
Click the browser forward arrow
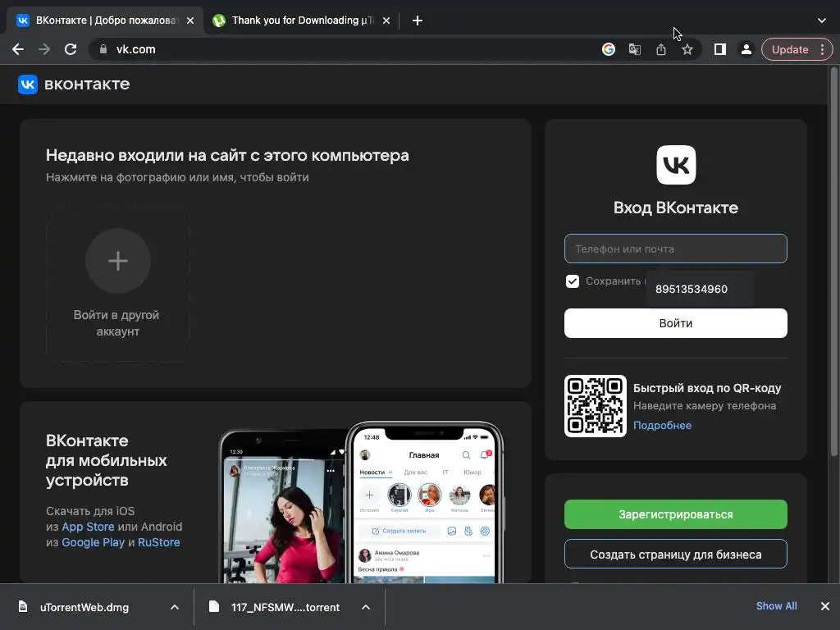tap(44, 49)
